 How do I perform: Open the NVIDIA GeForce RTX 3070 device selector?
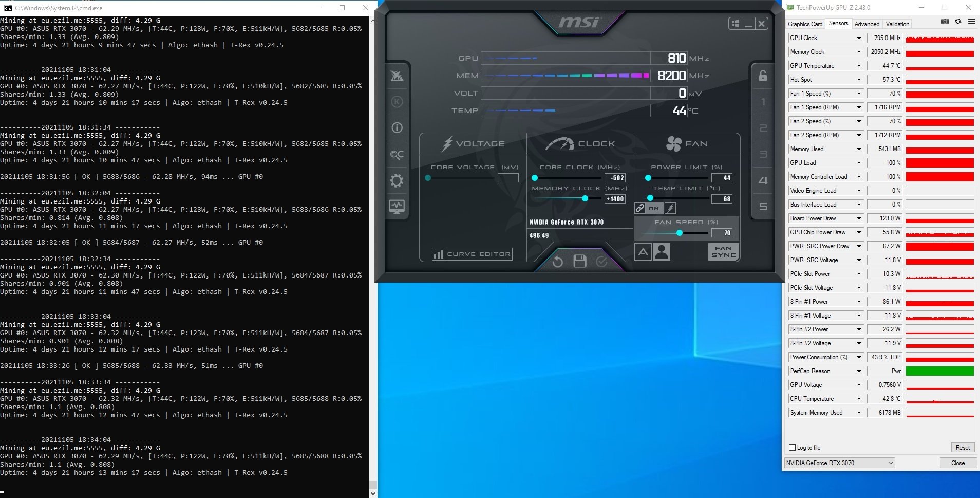pos(839,463)
